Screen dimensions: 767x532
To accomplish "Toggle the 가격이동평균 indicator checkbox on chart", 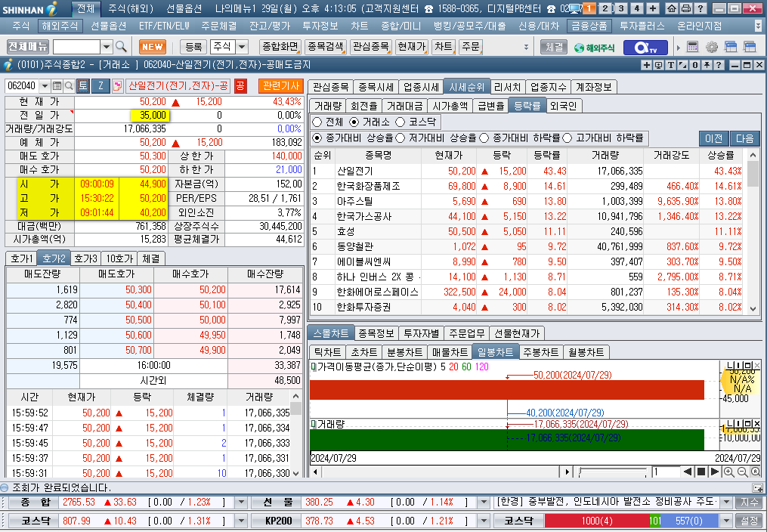I will click(x=314, y=367).
